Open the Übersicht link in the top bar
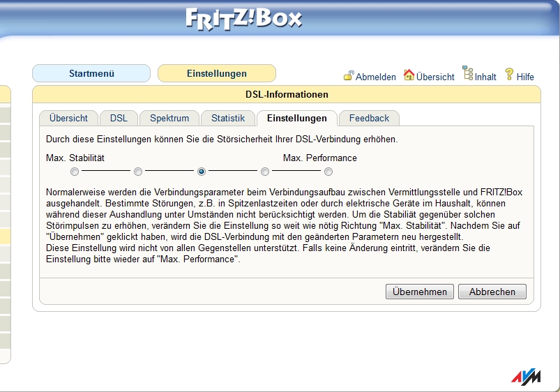The image size is (560, 392). 435,77
